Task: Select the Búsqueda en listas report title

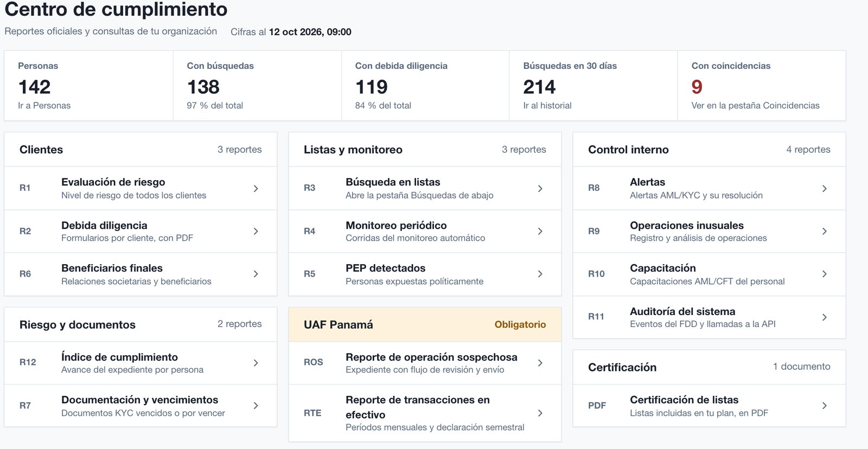Action: coord(393,182)
